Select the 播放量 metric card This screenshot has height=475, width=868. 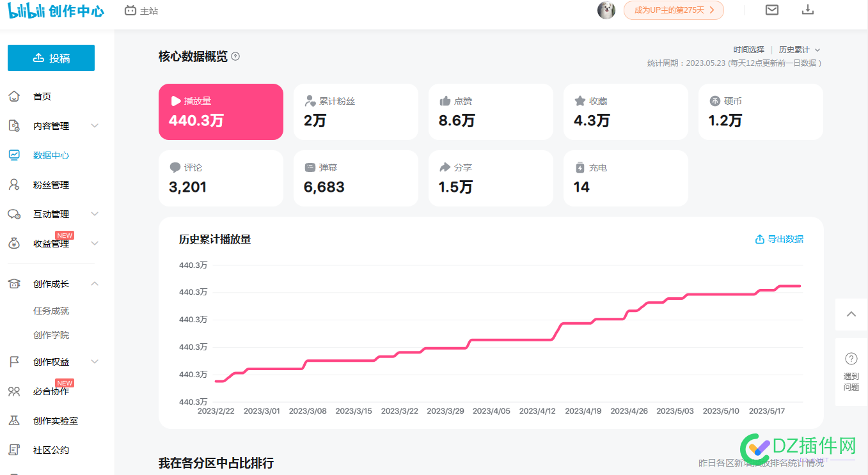coord(221,112)
